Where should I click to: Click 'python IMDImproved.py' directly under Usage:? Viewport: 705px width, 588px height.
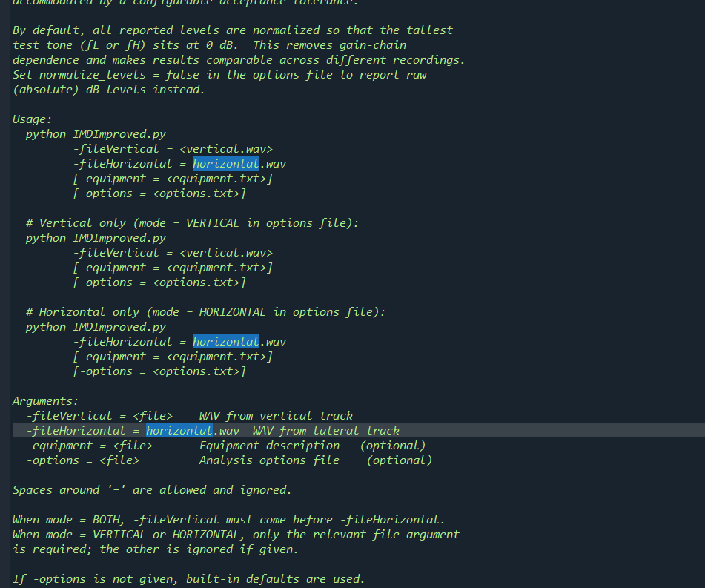coord(96,134)
